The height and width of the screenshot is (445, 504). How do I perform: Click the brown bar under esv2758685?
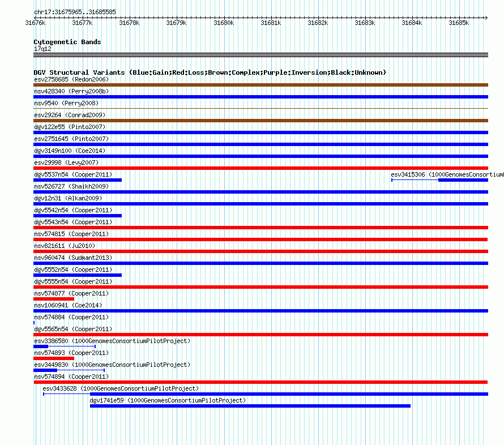[260, 85]
